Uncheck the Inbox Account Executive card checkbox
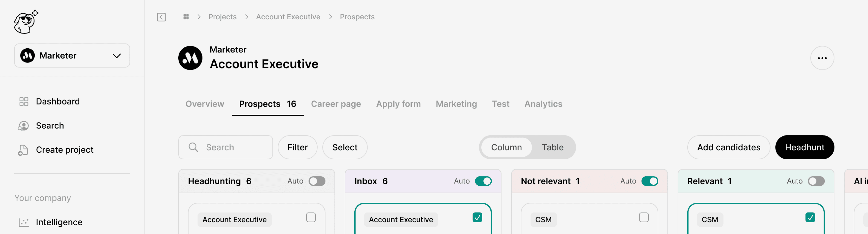Screen dimensions: 868x234 tap(477, 217)
